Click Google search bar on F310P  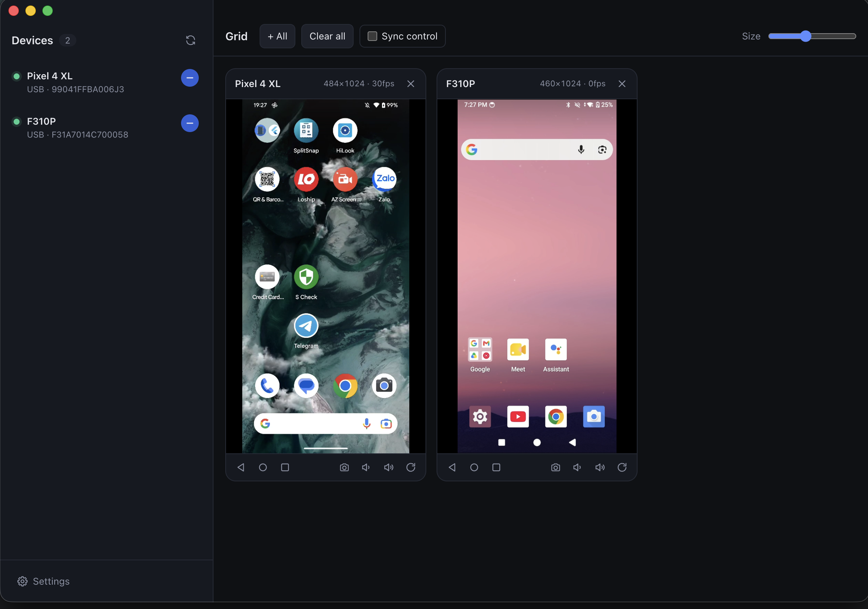537,149
